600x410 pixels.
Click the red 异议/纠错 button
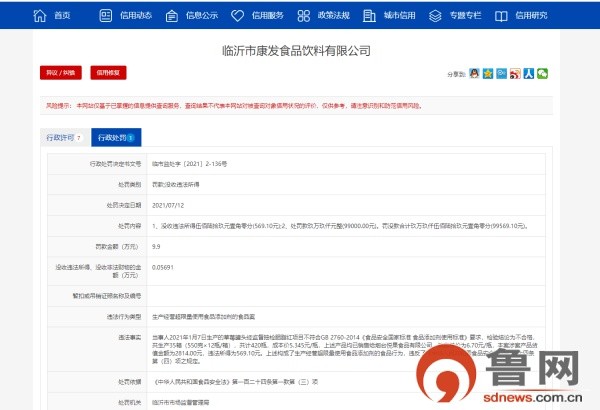tap(61, 73)
